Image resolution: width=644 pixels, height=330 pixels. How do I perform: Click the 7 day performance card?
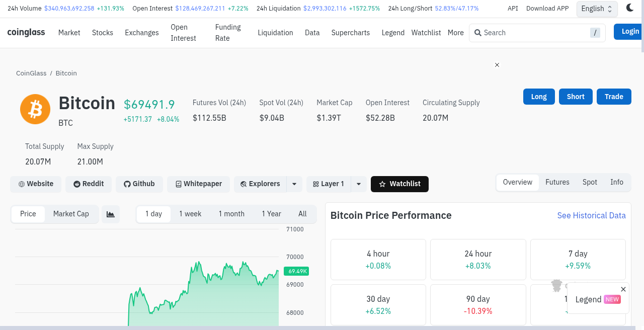[x=578, y=260]
